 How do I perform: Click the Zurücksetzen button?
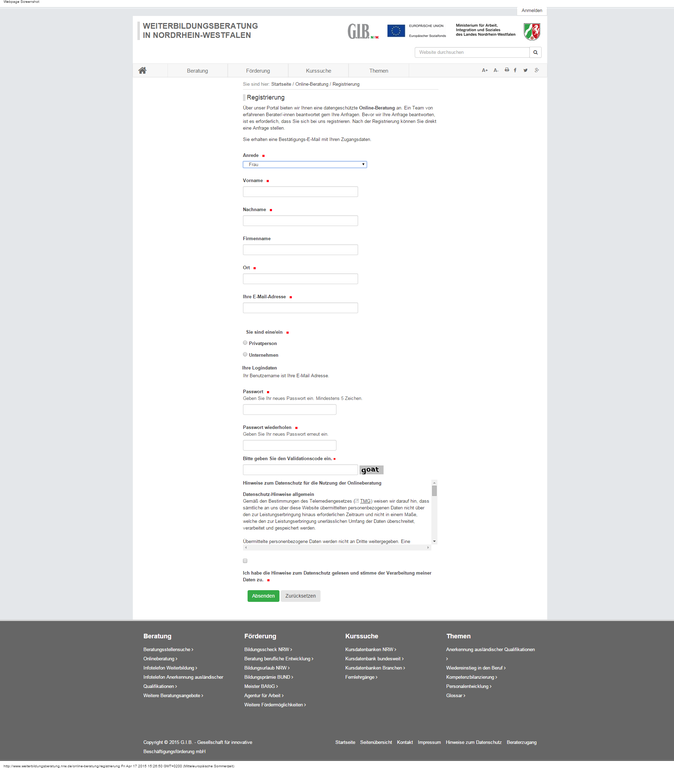(300, 596)
